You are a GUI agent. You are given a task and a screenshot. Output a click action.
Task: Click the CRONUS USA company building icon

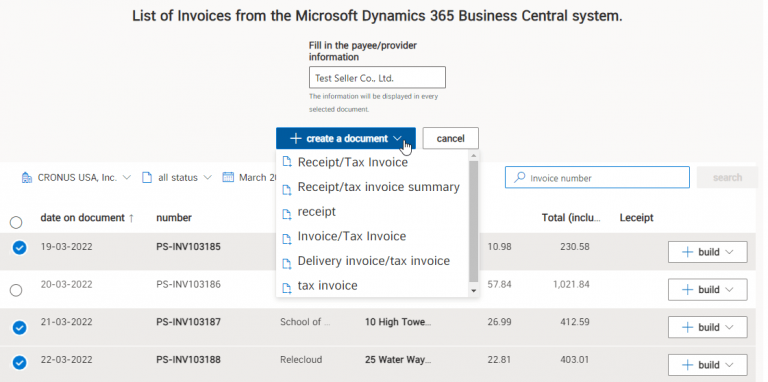coord(26,177)
